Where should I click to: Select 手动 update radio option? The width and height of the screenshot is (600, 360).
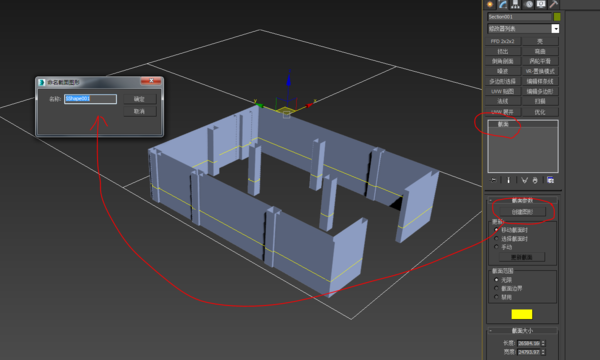point(497,247)
